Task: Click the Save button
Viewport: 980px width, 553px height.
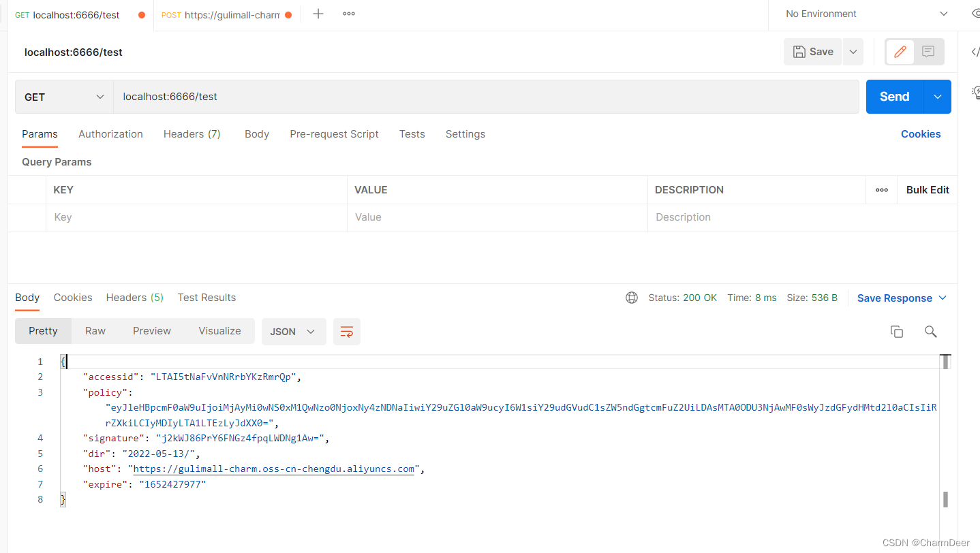Action: tap(813, 52)
